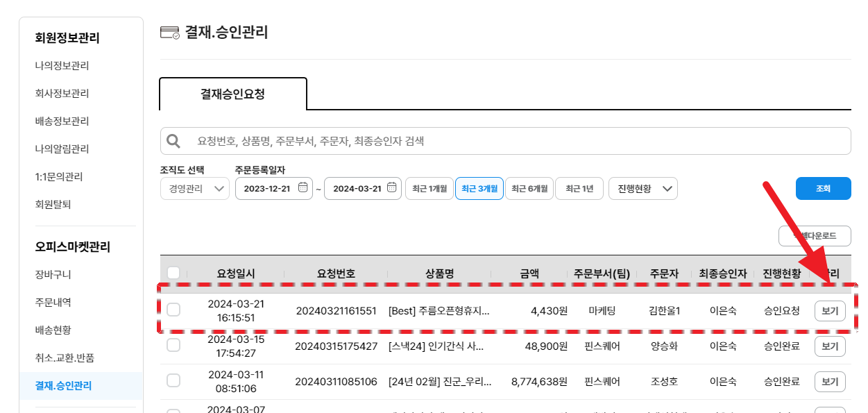Image resolution: width=868 pixels, height=413 pixels.
Task: Expand the 경영관리 organization dropdown
Action: pos(194,189)
